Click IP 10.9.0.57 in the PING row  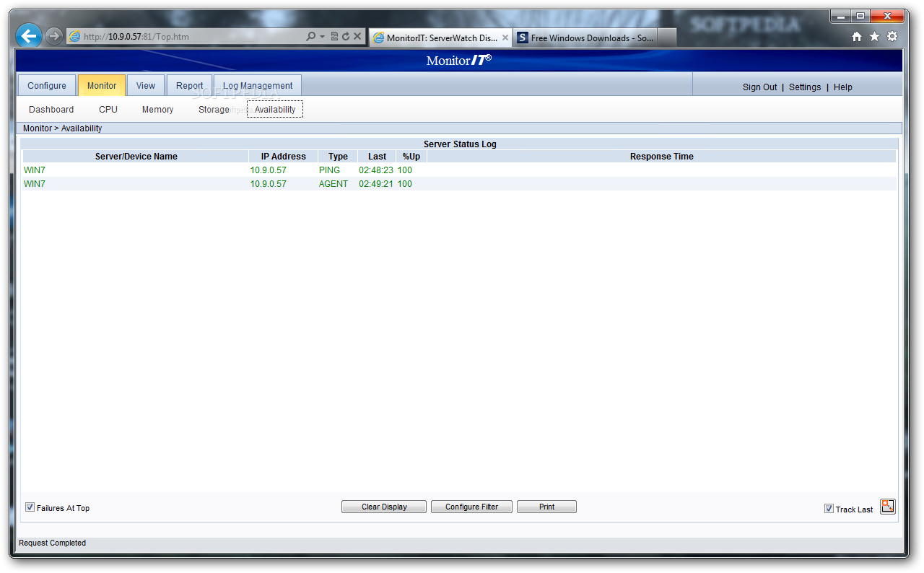point(269,170)
